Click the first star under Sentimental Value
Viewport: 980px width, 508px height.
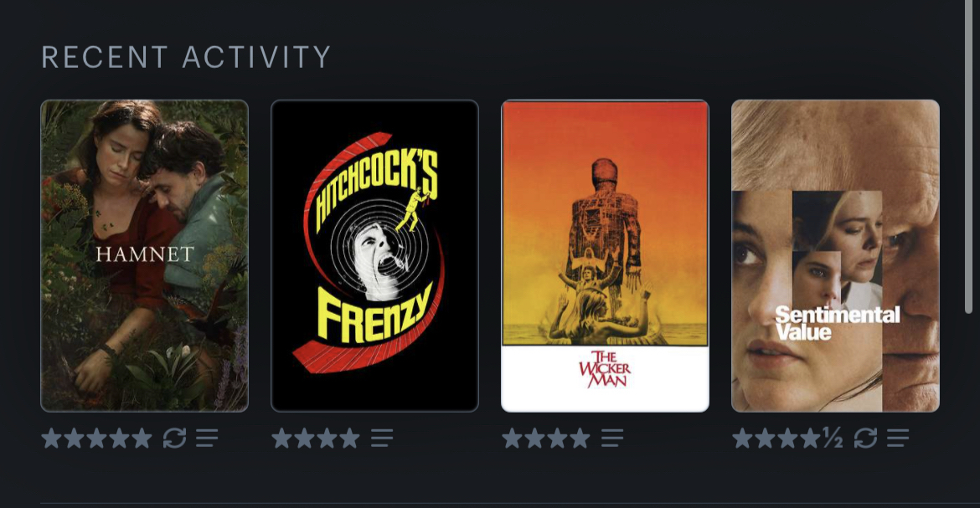pyautogui.click(x=742, y=438)
